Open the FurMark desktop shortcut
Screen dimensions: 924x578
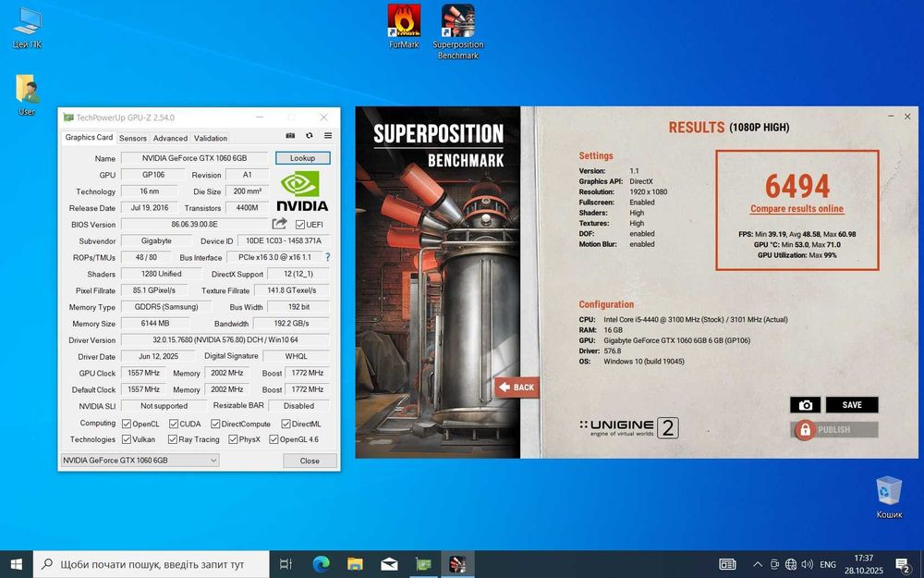[x=404, y=22]
